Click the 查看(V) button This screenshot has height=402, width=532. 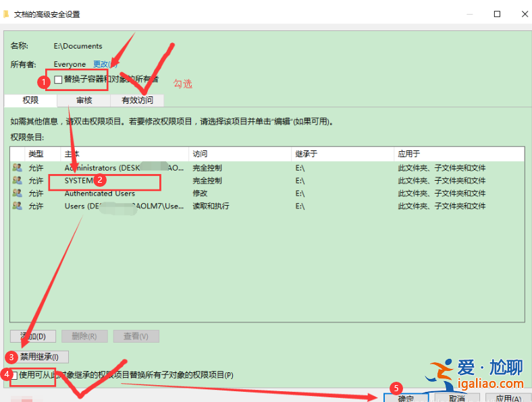[136, 337]
